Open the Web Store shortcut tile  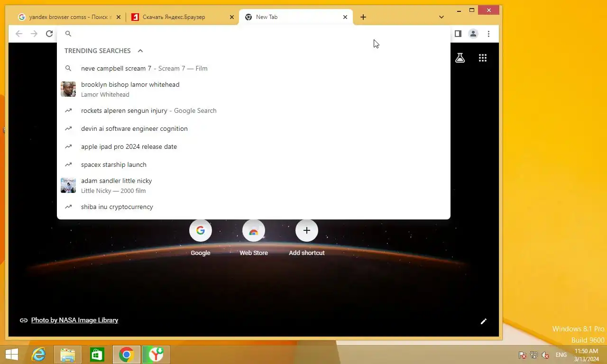(x=254, y=238)
